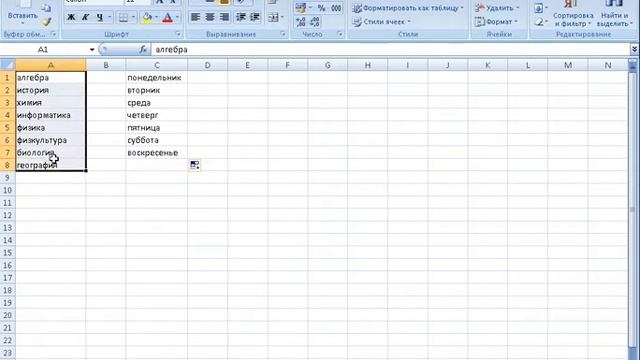Image resolution: width=640 pixels, height=360 pixels.
Task: Increase cell indent
Action: (255, 17)
